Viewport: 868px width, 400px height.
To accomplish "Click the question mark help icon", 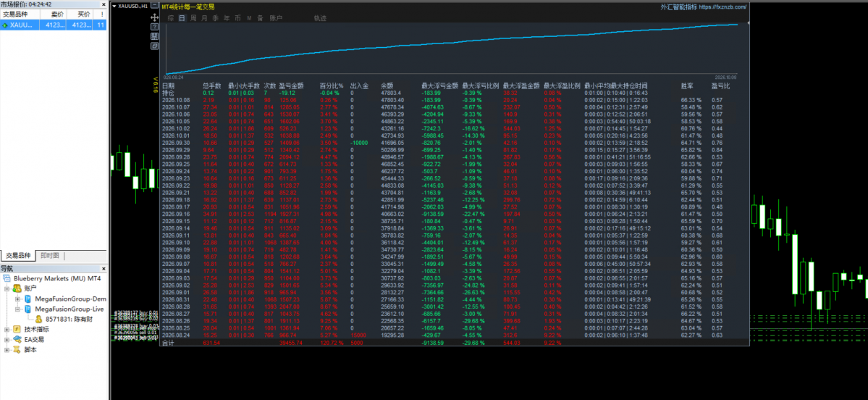I will click(154, 27).
